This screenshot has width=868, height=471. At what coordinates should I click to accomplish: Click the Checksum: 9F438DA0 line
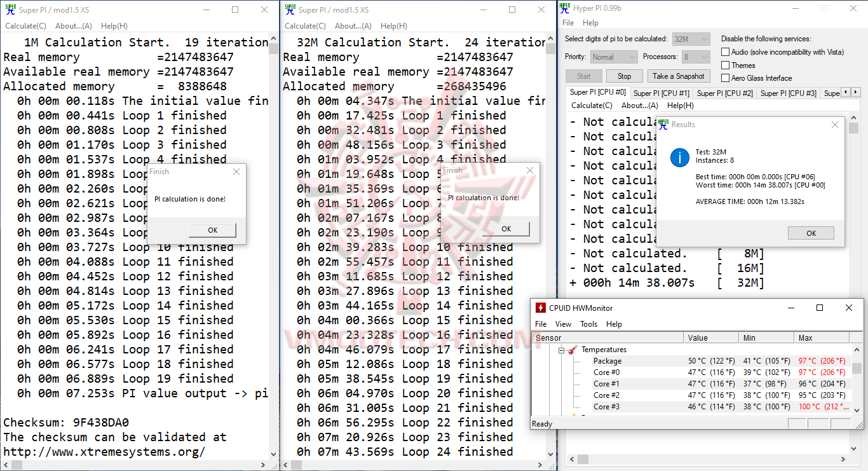pyautogui.click(x=66, y=422)
